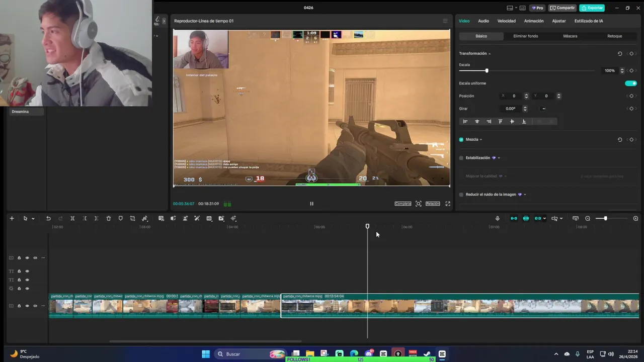Expand the Reducir el ruido de la imagen arrow

(x=525, y=195)
